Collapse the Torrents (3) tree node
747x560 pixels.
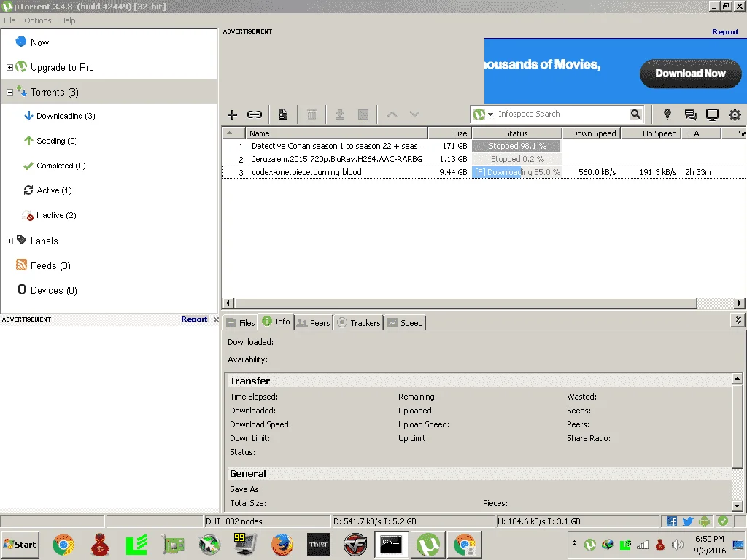9,92
